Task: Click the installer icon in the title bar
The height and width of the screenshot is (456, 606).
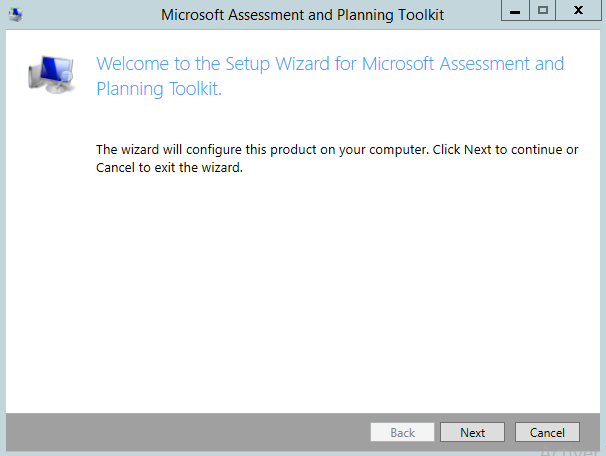Action: pos(14,14)
